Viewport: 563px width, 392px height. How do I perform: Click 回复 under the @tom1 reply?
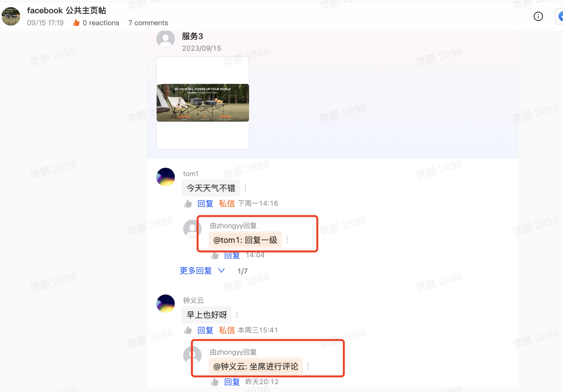[x=232, y=255]
